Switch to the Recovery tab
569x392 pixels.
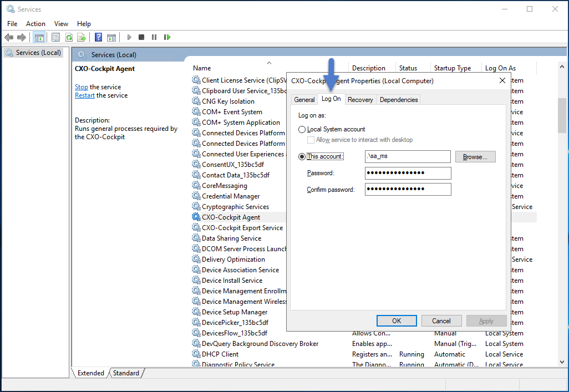pos(360,100)
